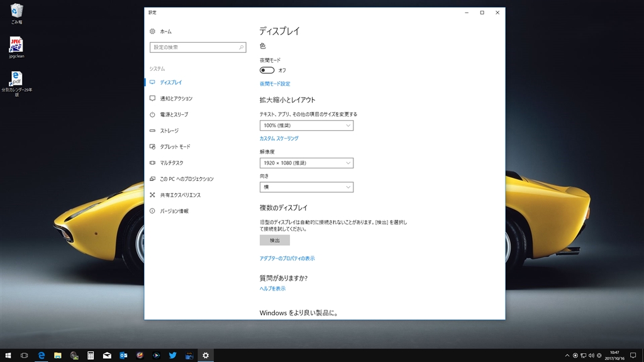Click the ディスプレイ monitor icon in sidebar

(152, 82)
